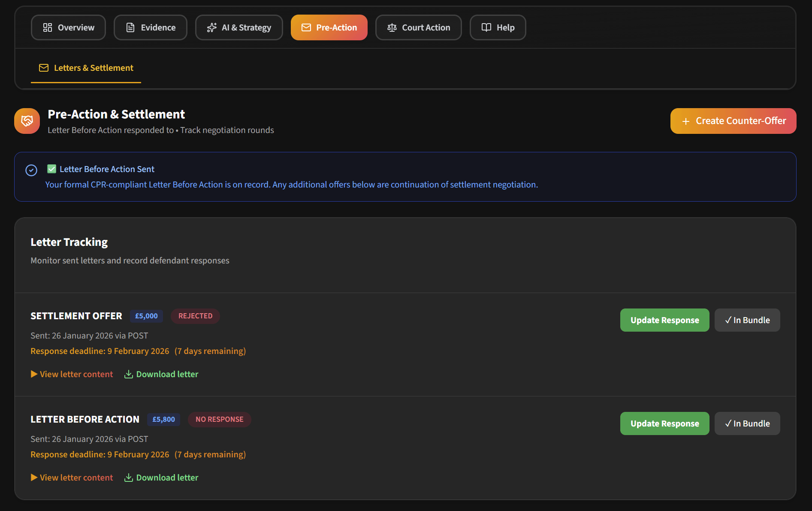Viewport: 812px width, 511px height.
Task: Expand View letter content for Settlement Offer
Action: click(72, 374)
